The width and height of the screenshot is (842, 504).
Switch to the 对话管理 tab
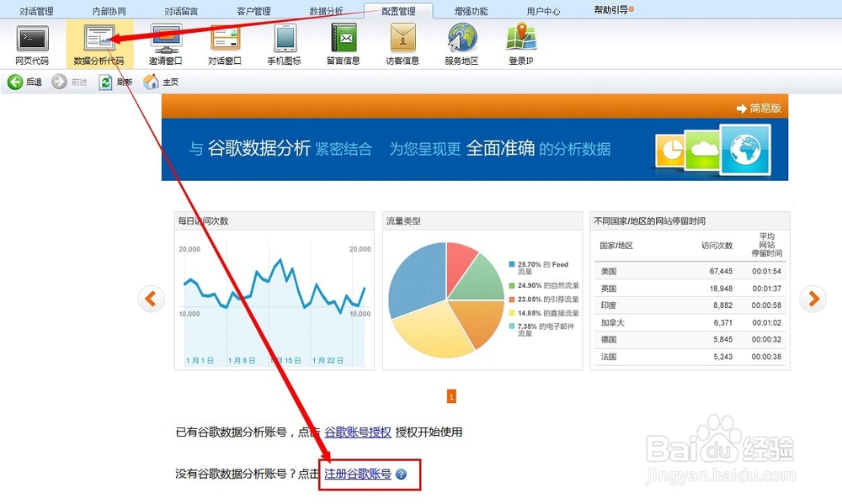coord(36,11)
